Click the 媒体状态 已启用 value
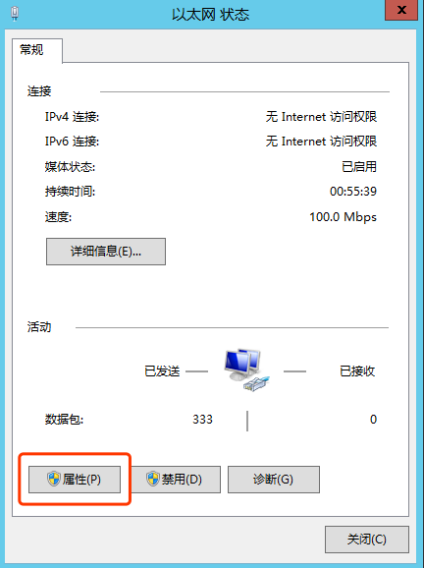This screenshot has width=424, height=568. [x=359, y=166]
